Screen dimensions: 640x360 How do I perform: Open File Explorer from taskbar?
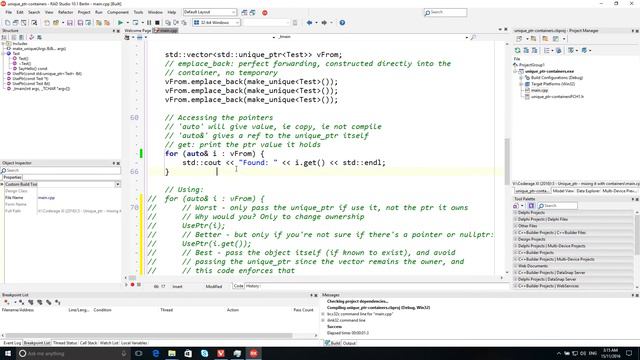(172, 353)
